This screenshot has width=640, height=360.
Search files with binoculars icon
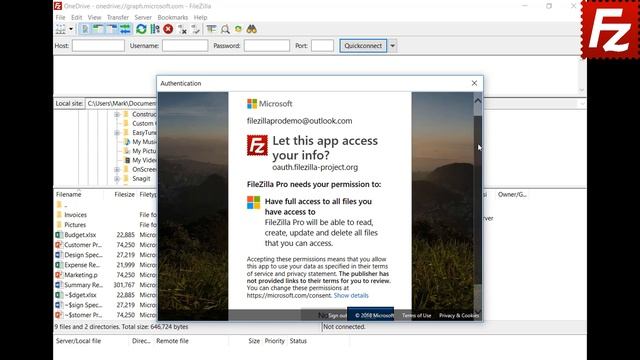[251, 29]
